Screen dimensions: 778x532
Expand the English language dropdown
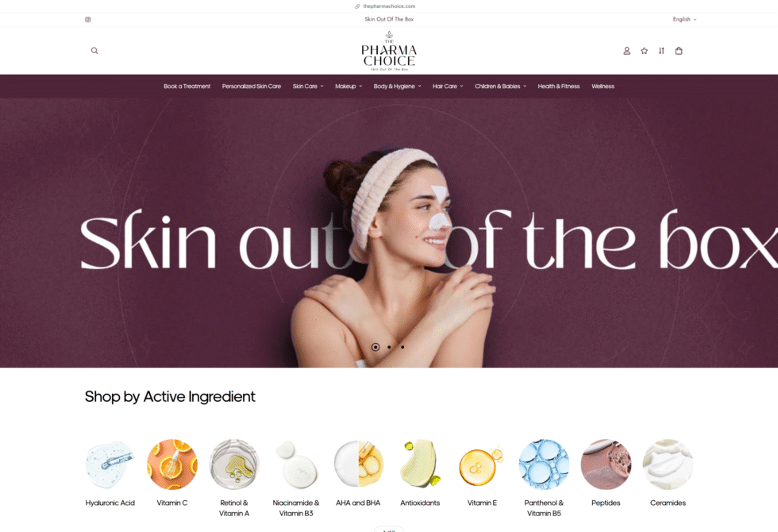pos(684,19)
